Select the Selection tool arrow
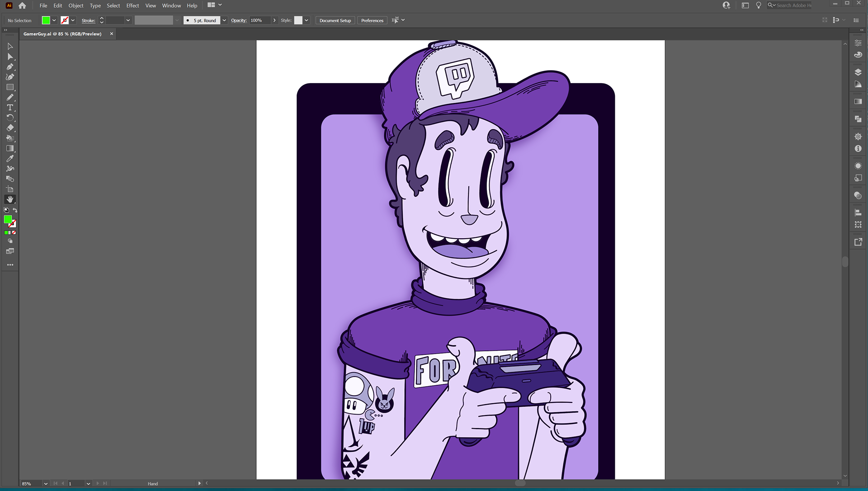Screen dimensions: 868x491 click(10, 46)
